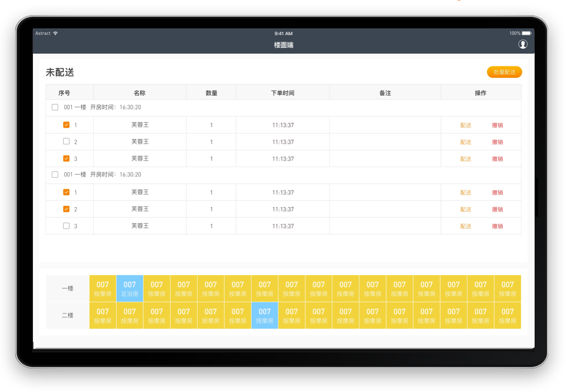Click 撤销 for item 3 in second group

click(497, 226)
